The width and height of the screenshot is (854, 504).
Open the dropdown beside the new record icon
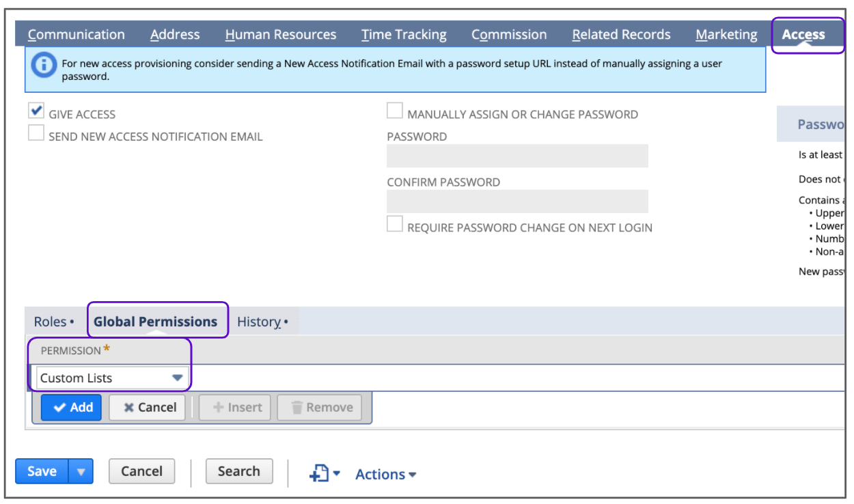(337, 473)
